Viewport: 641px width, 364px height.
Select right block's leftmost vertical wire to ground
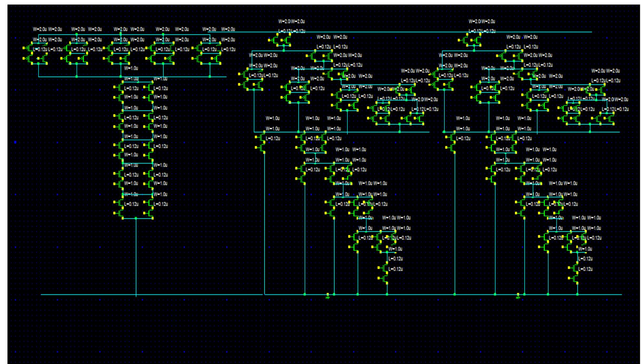(x=455, y=224)
